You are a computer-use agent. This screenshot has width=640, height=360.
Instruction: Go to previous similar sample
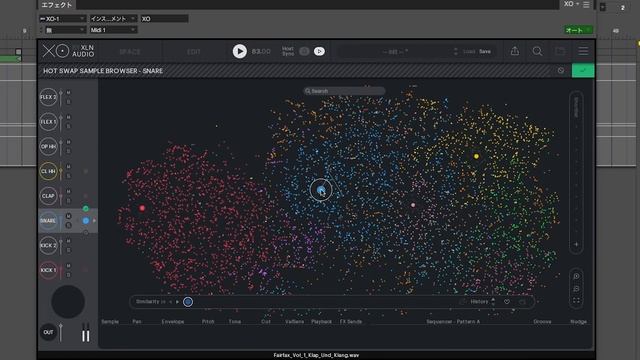pyautogui.click(x=171, y=302)
